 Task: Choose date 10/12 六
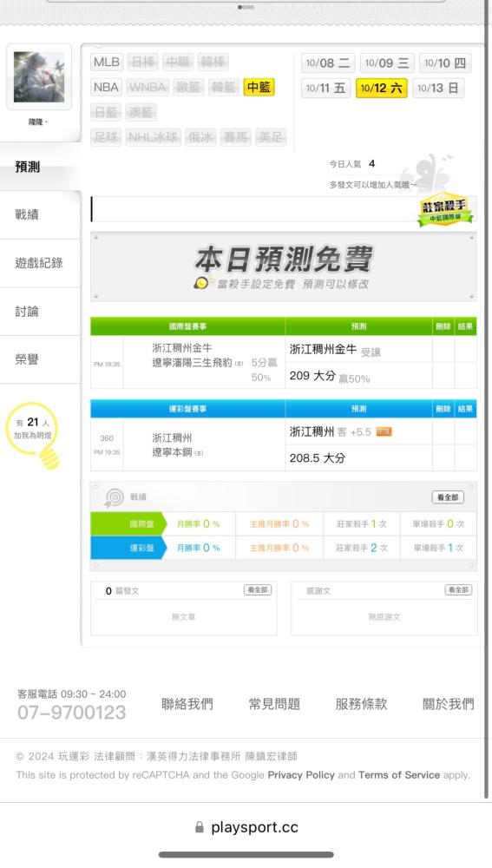tap(381, 88)
